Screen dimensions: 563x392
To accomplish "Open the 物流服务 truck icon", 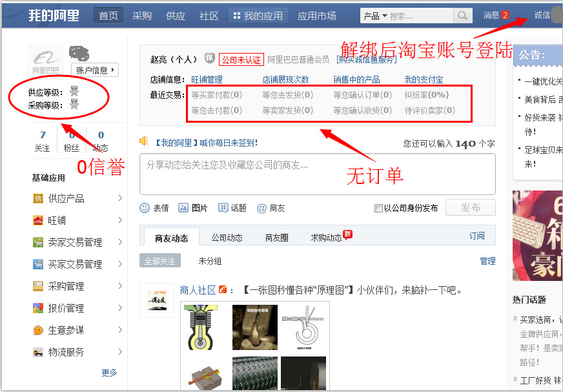I will 38,352.
